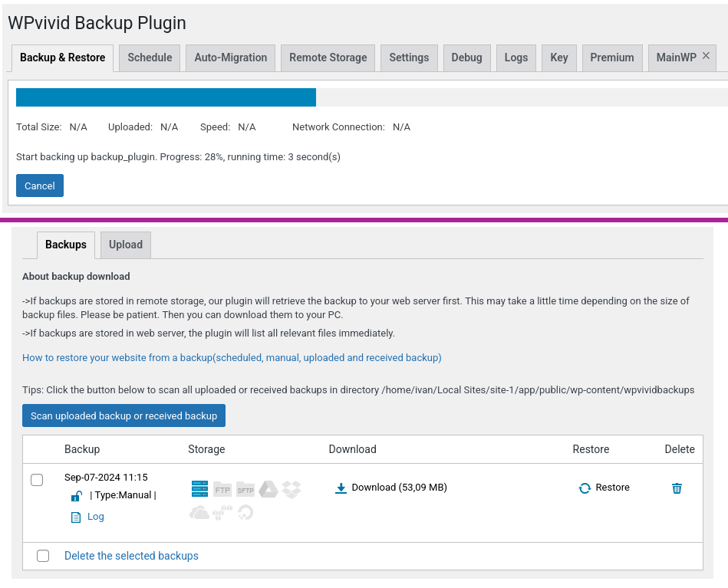Click the Restore column header
Image resolution: width=728 pixels, height=588 pixels.
tap(591, 449)
